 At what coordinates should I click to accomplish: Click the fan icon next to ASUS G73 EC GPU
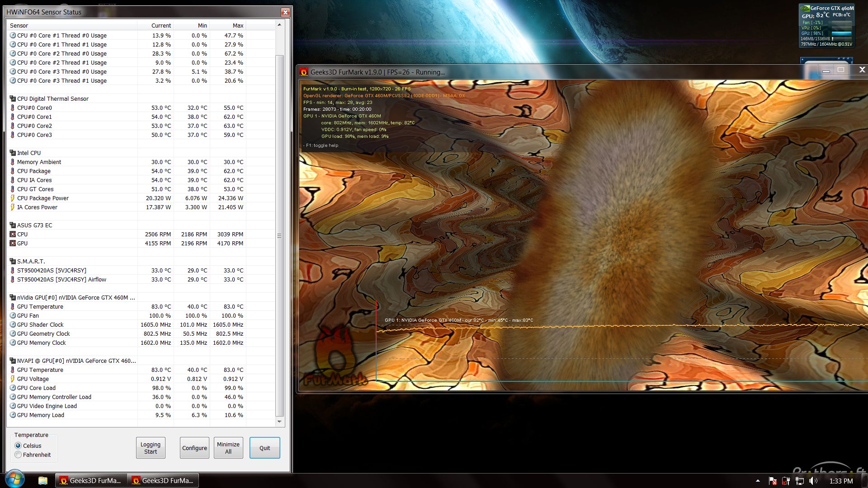click(13, 243)
